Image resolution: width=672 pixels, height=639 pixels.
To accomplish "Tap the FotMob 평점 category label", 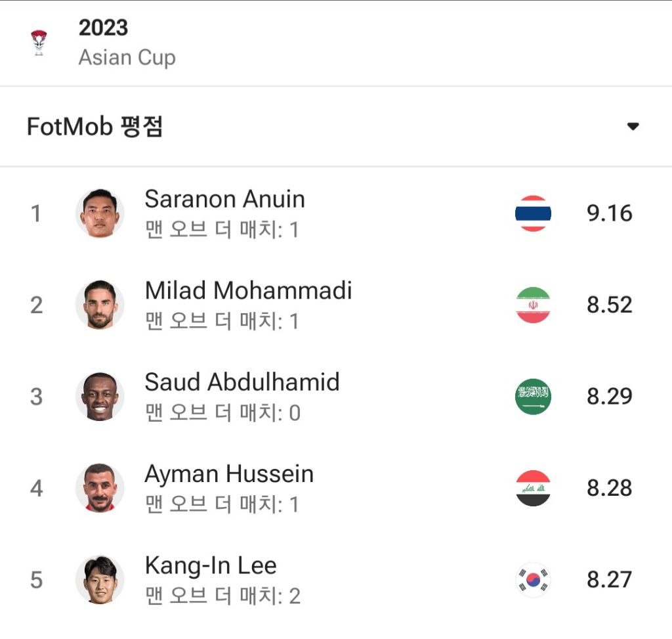I will pyautogui.click(x=94, y=127).
